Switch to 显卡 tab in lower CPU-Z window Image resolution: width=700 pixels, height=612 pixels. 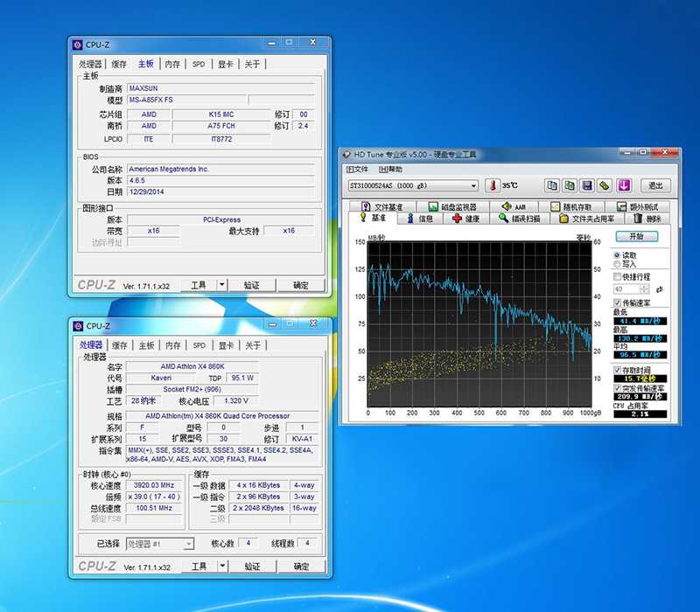(227, 345)
